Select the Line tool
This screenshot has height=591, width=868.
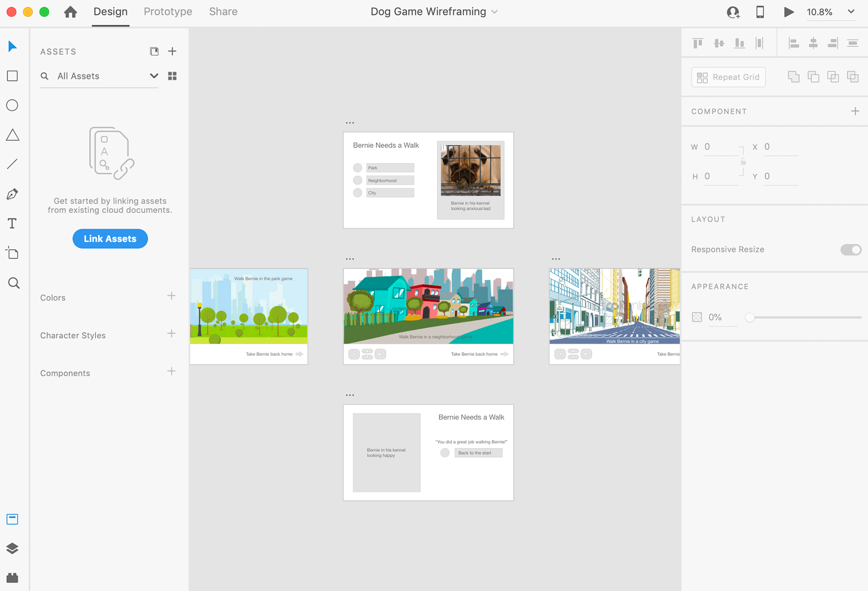click(12, 164)
